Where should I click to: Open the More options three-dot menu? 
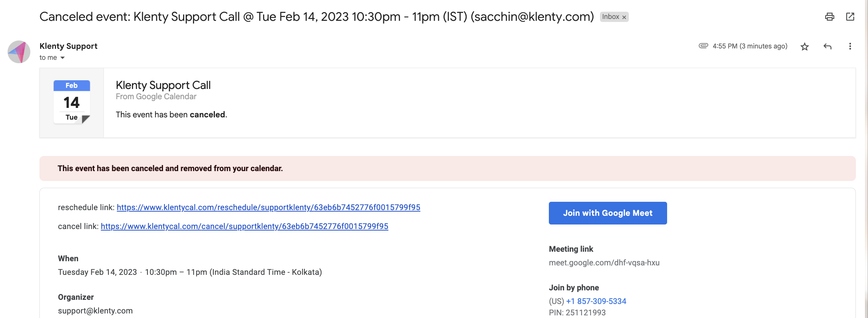850,46
